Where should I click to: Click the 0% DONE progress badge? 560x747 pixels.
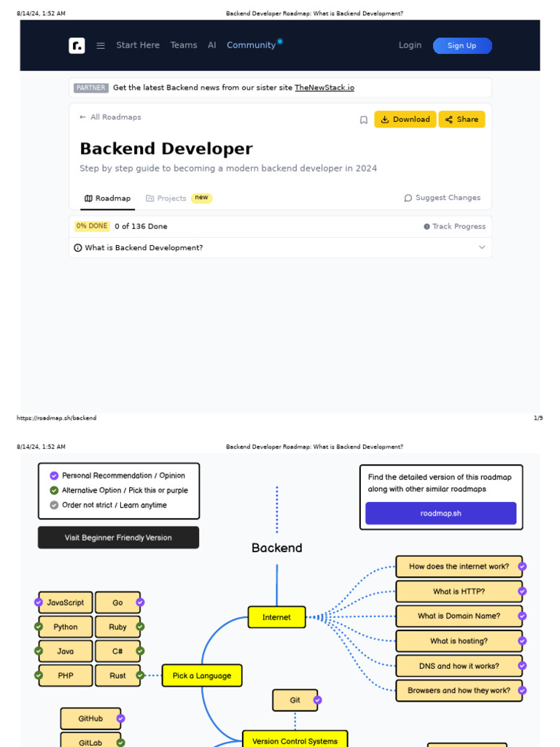[92, 226]
